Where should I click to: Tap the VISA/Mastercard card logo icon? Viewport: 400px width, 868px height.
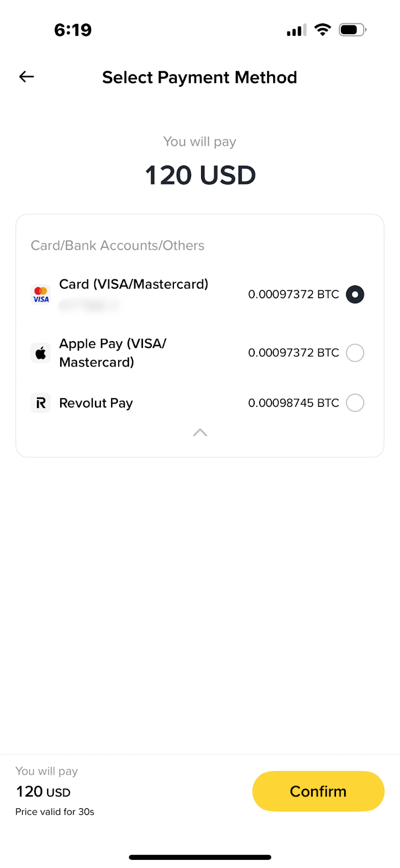pos(41,295)
